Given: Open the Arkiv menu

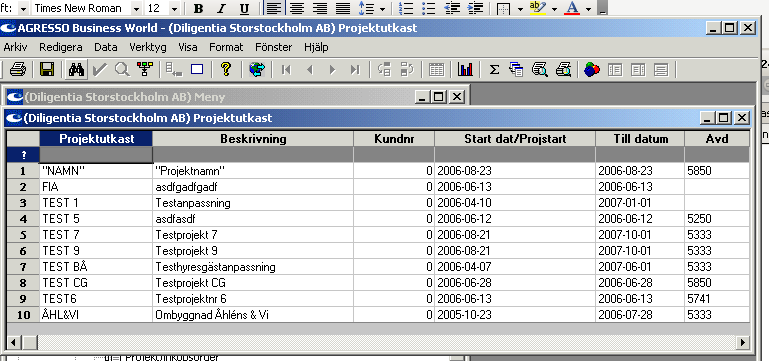Looking at the screenshot, I should [x=15, y=48].
